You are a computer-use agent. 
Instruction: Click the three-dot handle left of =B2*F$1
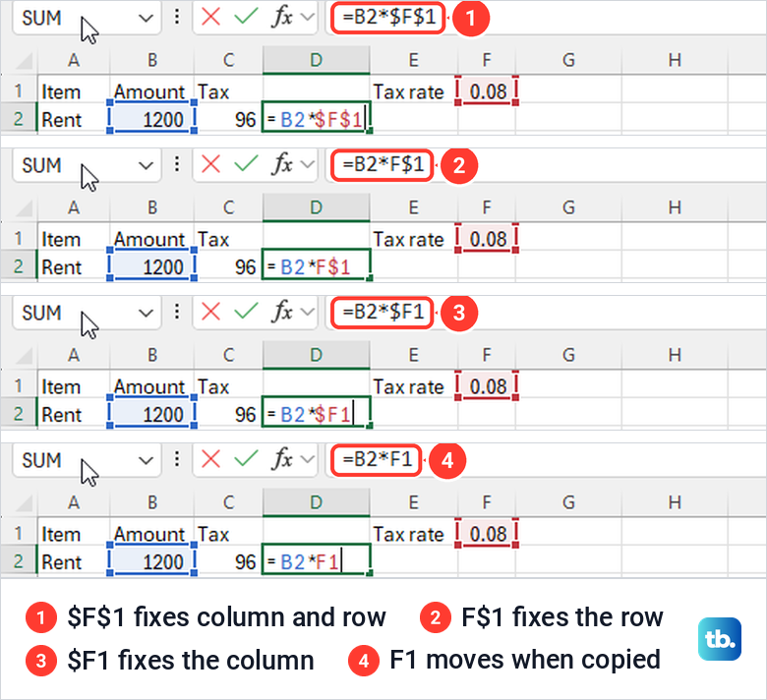pyautogui.click(x=177, y=164)
